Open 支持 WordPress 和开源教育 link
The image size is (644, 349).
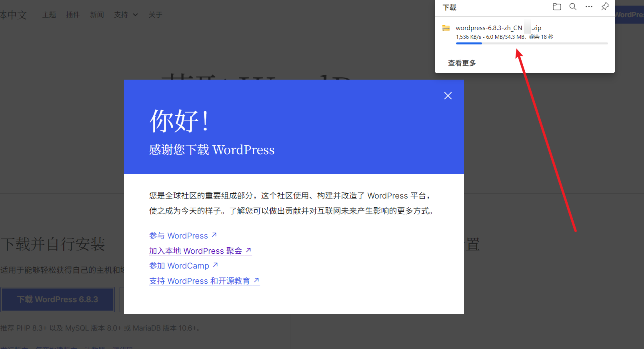(204, 281)
